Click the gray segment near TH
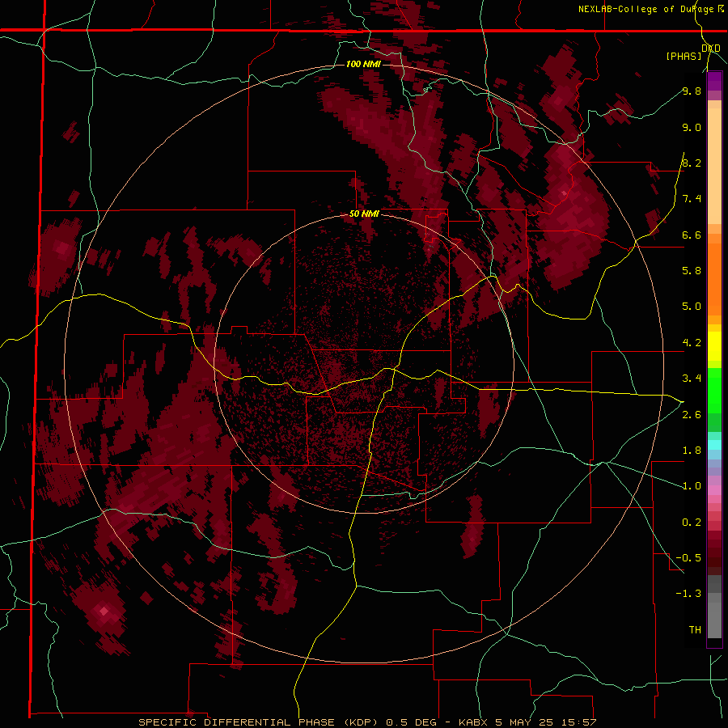Screen dimensions: 728x728 714,620
